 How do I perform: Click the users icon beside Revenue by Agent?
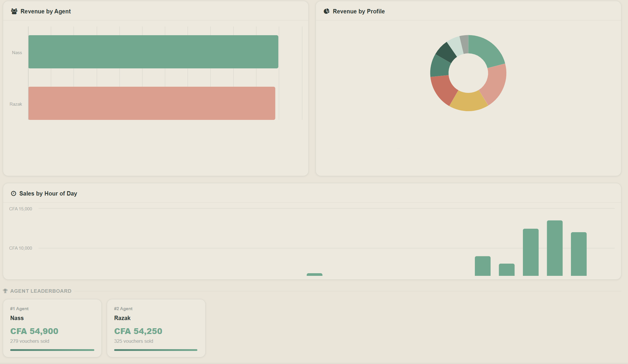click(14, 11)
